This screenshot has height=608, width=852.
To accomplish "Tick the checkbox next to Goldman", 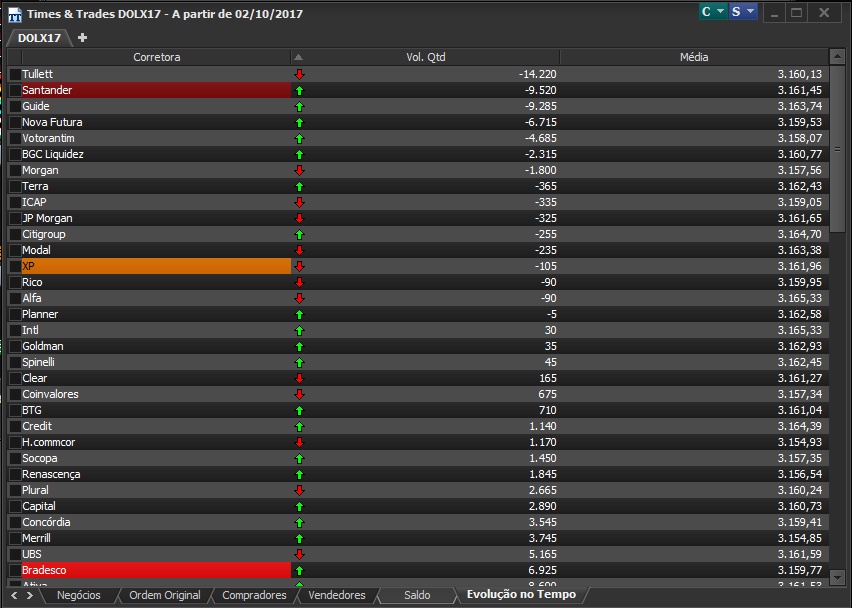I will (15, 346).
